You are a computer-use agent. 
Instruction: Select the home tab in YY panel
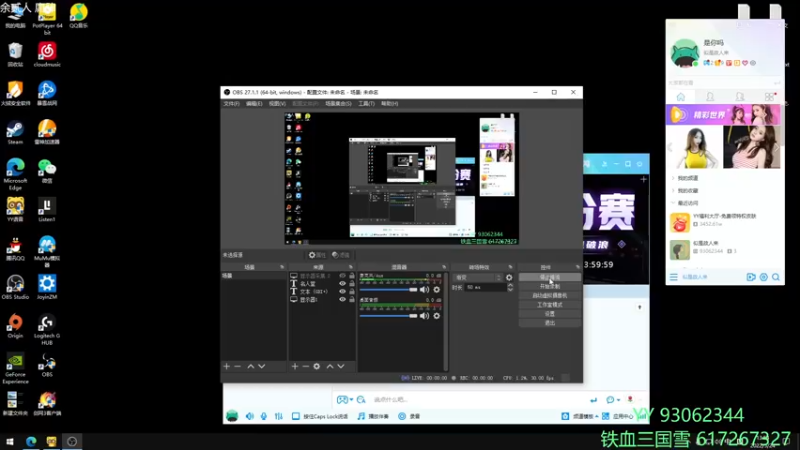tap(681, 97)
